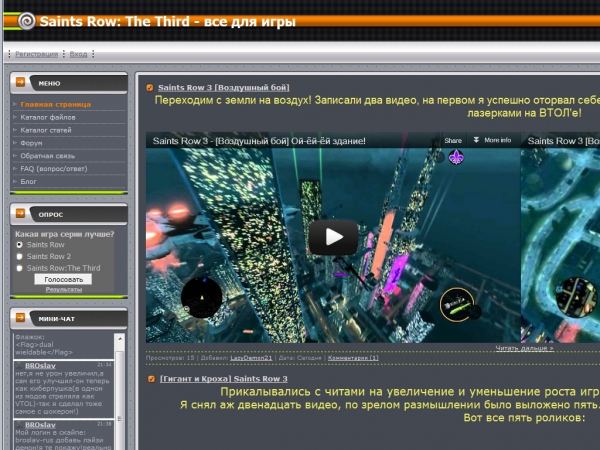
Task: Click the More info arrow icon on first video
Action: click(x=476, y=140)
